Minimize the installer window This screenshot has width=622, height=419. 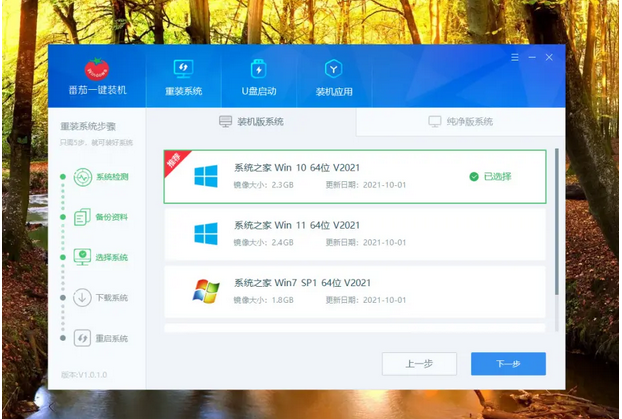point(532,58)
